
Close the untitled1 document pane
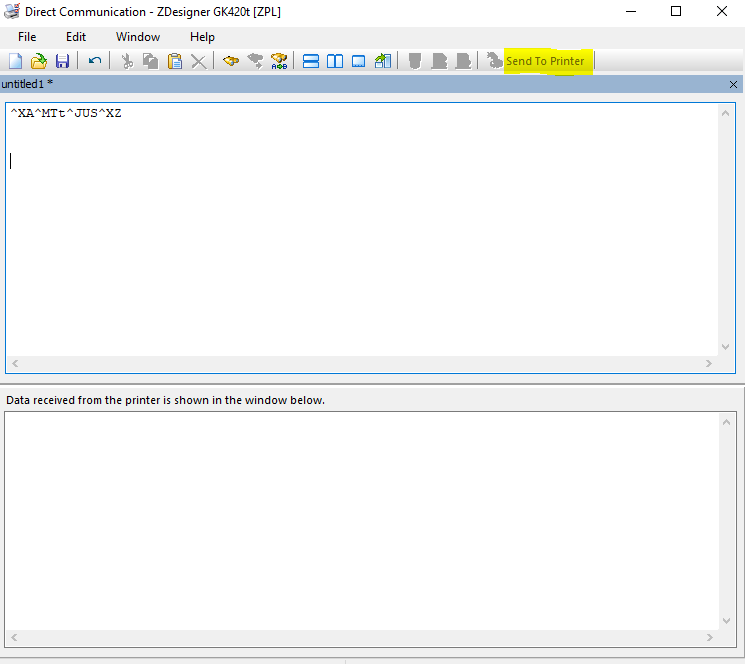click(733, 85)
